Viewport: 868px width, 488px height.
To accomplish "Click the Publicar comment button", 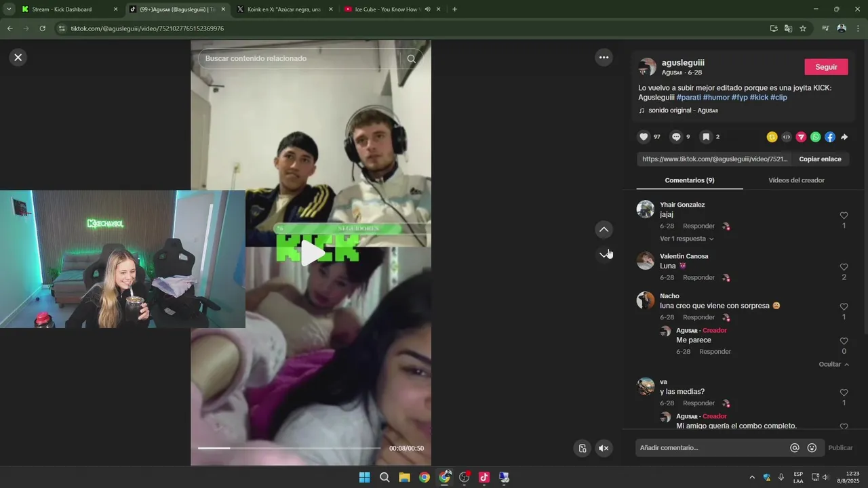I will [840, 448].
